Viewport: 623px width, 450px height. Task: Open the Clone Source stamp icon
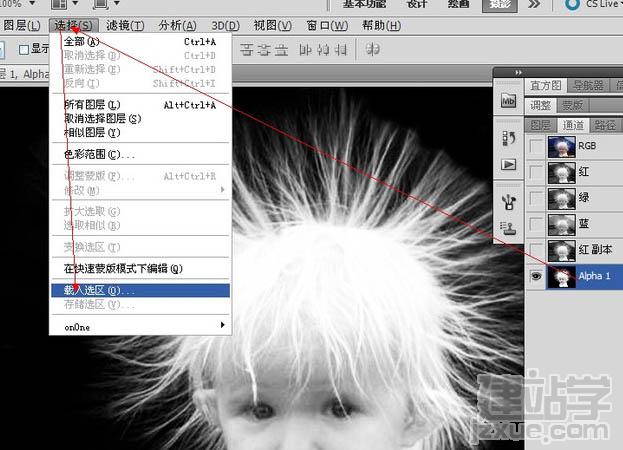point(509,228)
